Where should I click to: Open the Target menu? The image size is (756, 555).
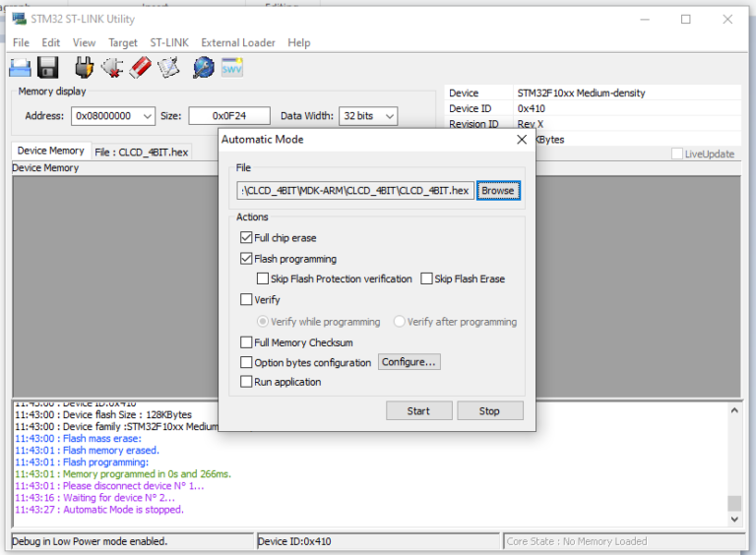click(x=123, y=42)
